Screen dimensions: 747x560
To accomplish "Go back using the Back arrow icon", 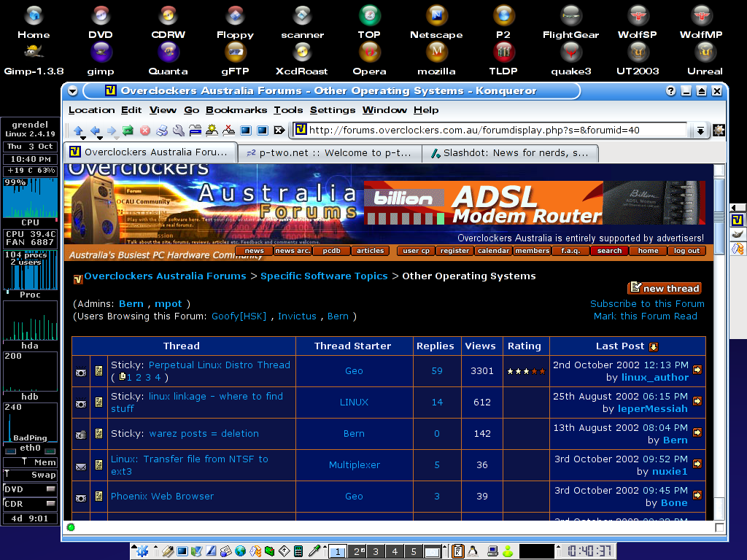I will pos(96,130).
